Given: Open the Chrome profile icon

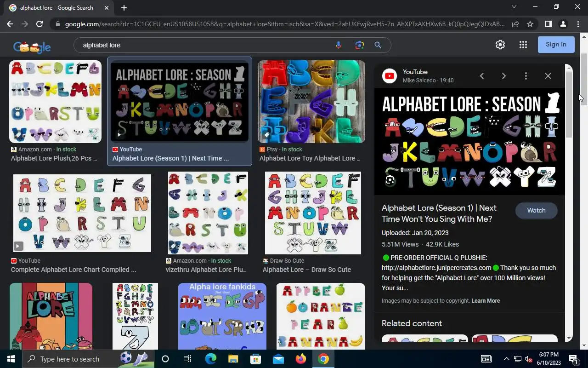Looking at the screenshot, I should click(x=563, y=24).
